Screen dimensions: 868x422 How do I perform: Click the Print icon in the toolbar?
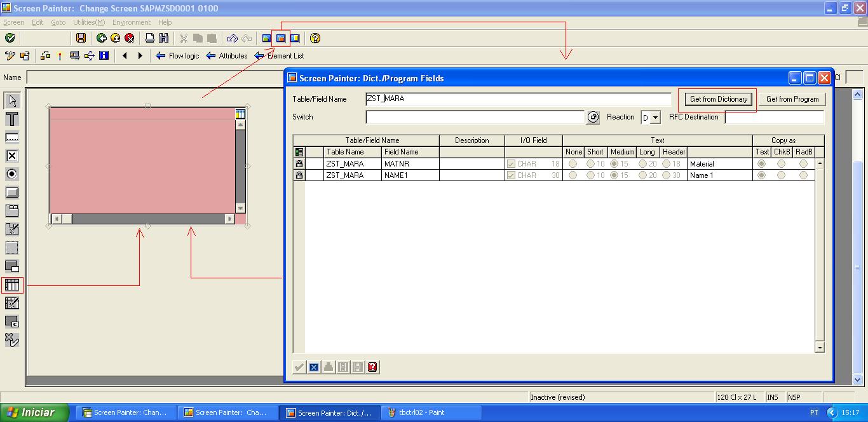tap(151, 38)
